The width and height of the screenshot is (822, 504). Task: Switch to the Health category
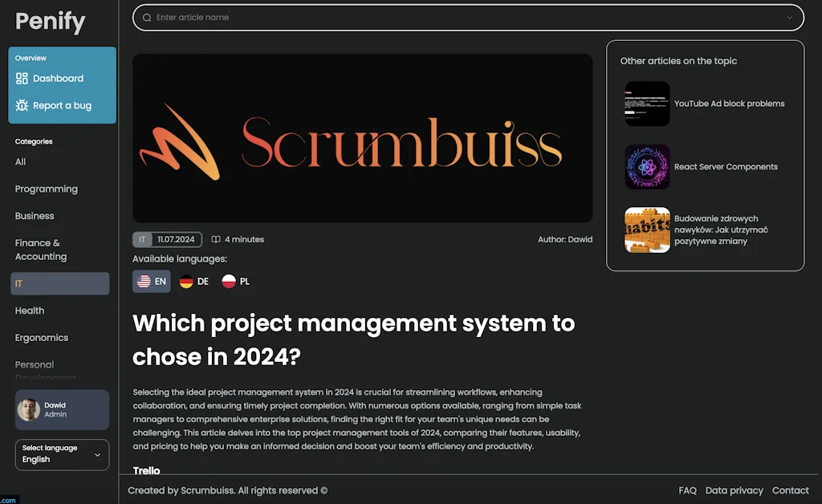(x=30, y=311)
